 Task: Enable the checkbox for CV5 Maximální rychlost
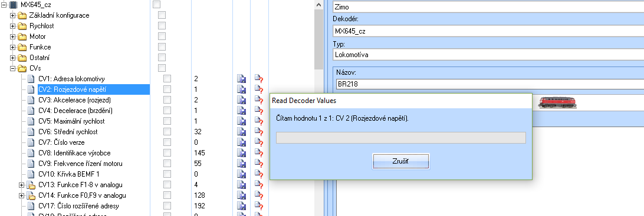[167, 121]
